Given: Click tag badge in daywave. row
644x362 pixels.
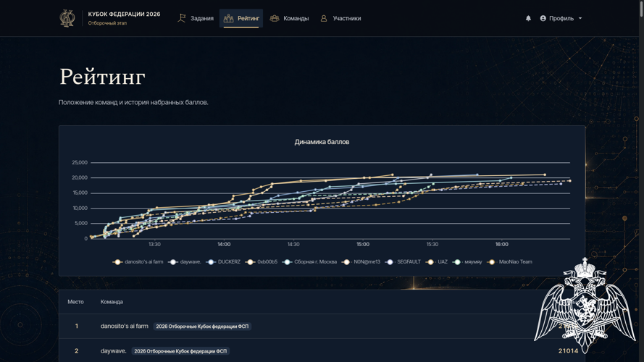Looking at the screenshot, I should [180, 351].
